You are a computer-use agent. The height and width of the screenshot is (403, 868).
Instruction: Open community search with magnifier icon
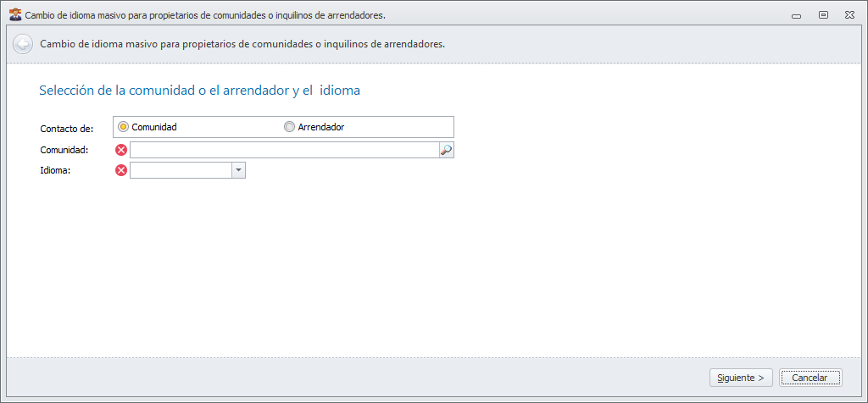click(446, 150)
